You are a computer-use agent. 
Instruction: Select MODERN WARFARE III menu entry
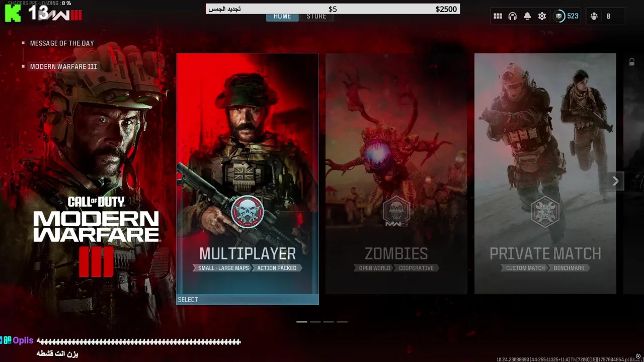point(63,66)
